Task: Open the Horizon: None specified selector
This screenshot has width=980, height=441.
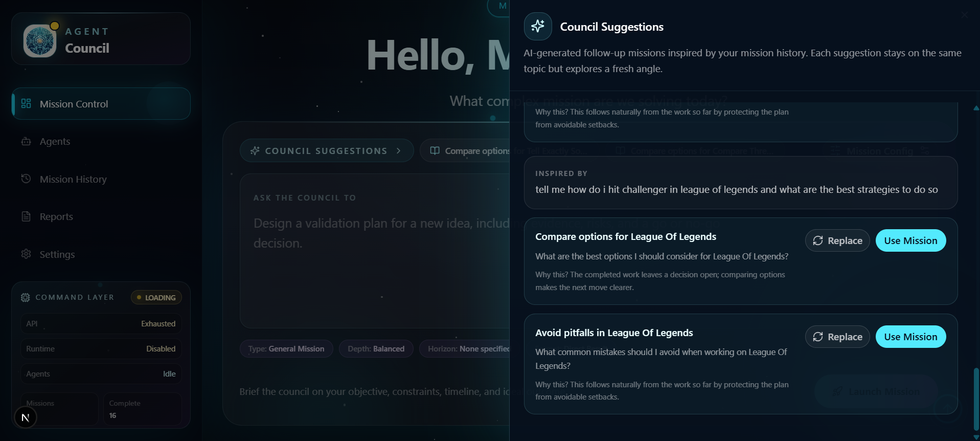Action: coord(465,349)
